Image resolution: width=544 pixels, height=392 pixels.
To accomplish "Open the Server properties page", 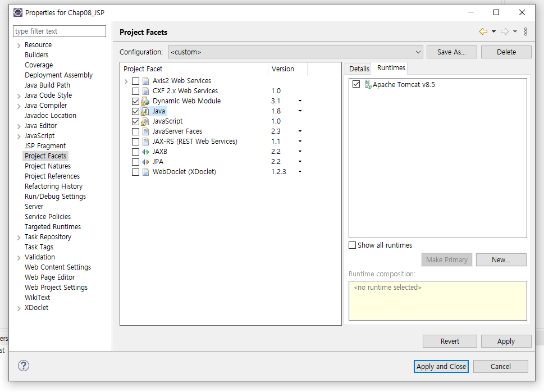I will coord(34,207).
